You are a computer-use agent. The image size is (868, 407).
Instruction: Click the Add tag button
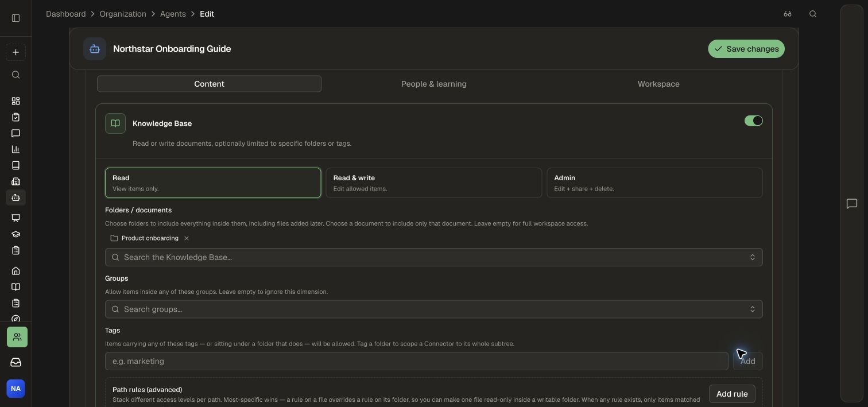(748, 361)
